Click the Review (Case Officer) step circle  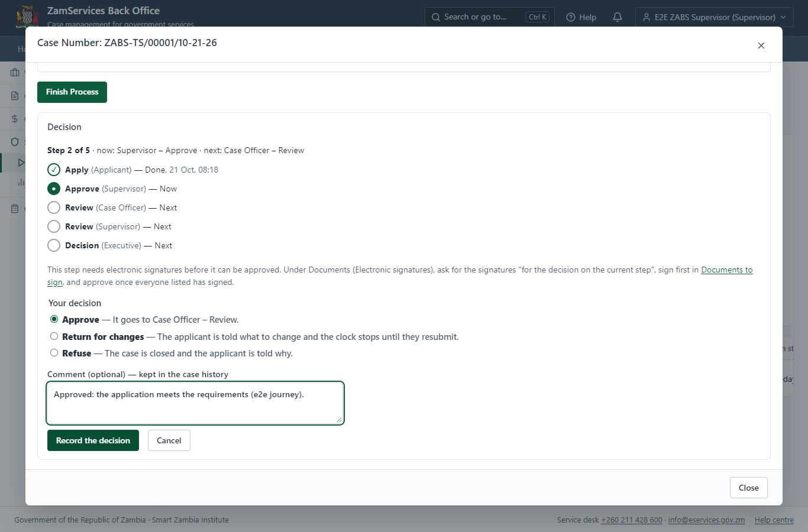[x=54, y=207]
